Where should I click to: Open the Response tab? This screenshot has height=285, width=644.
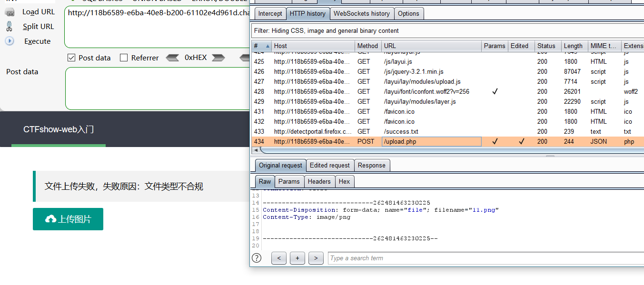(372, 166)
